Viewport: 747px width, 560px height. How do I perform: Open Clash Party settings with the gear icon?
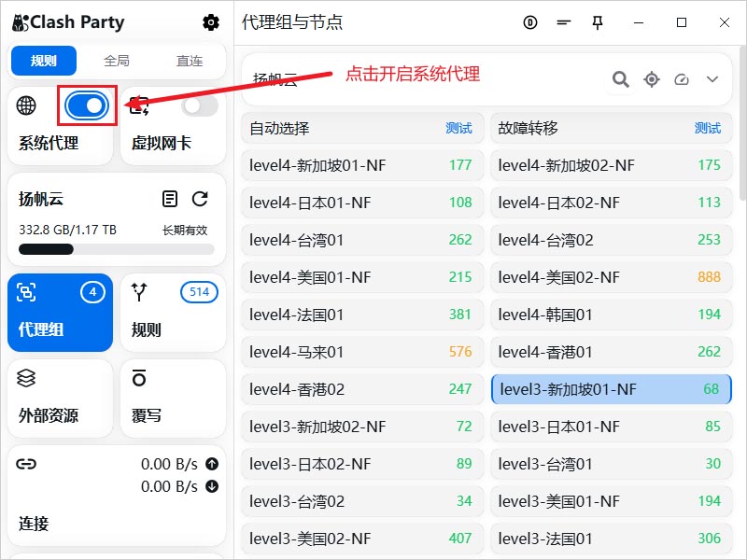pyautogui.click(x=211, y=21)
